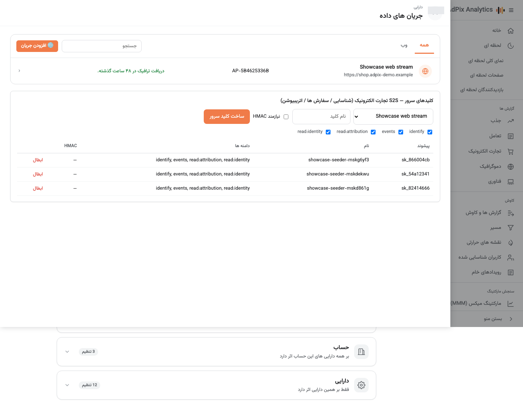Open the کاربران شناسایی شده user icon

point(511,258)
